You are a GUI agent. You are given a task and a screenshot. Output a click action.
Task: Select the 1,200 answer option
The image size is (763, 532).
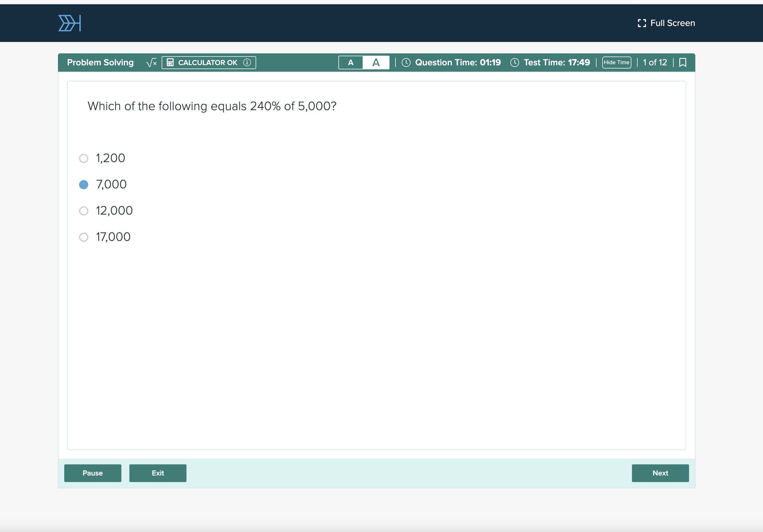point(84,158)
